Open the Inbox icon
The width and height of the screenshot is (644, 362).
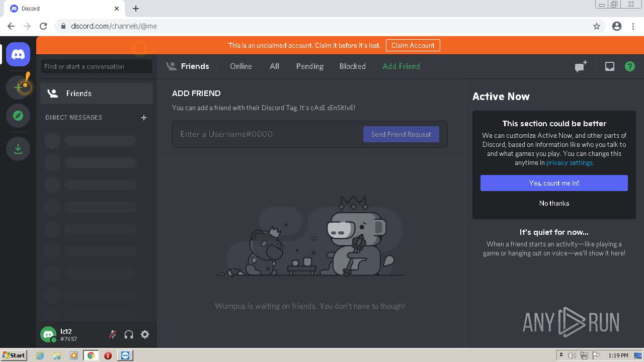point(610,66)
